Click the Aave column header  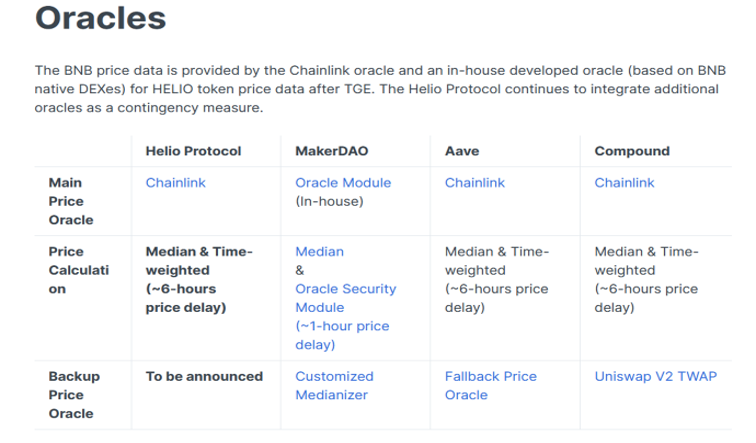click(461, 151)
